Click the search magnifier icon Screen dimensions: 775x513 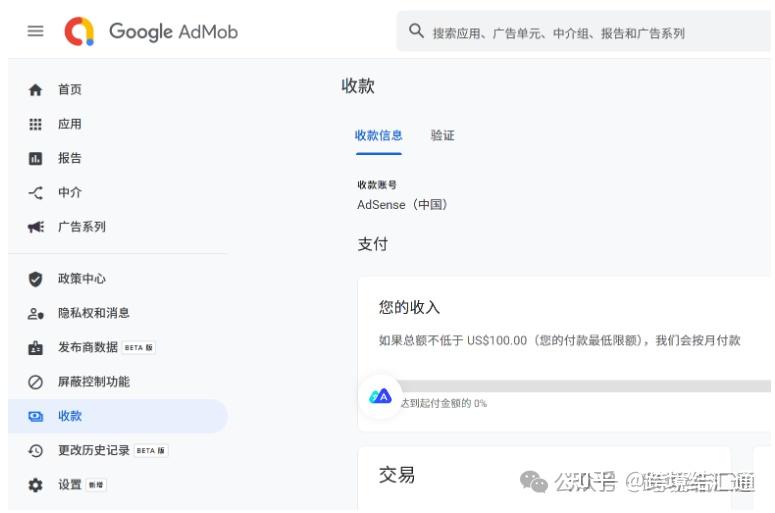pyautogui.click(x=416, y=31)
